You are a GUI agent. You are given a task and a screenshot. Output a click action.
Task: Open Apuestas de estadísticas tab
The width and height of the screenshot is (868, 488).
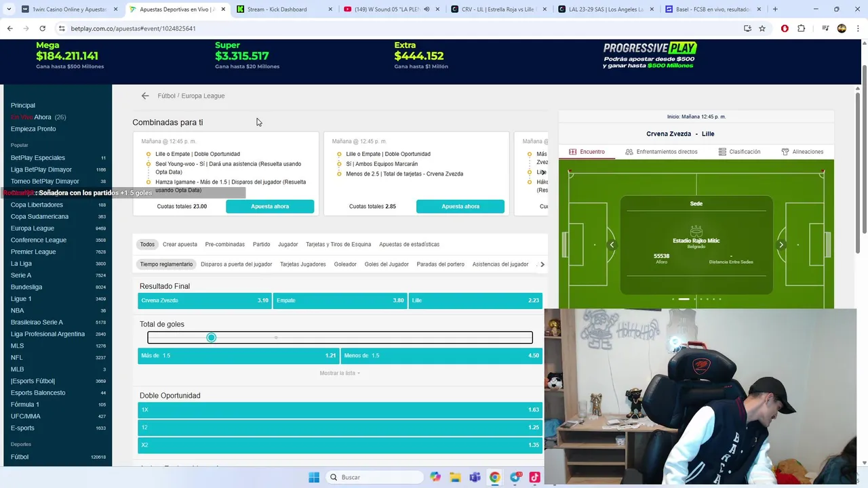409,244
